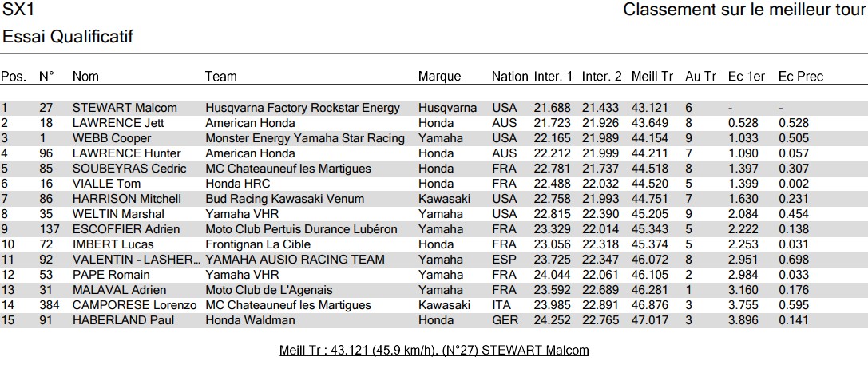Click the Ec Prec column header
This screenshot has height=365, width=868.
[x=800, y=77]
